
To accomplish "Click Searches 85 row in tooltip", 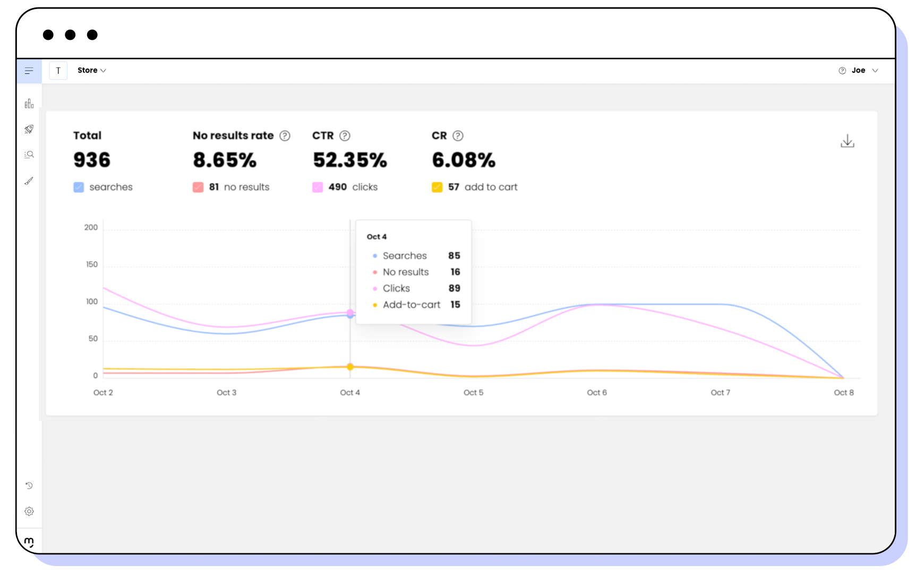I will click(x=416, y=256).
